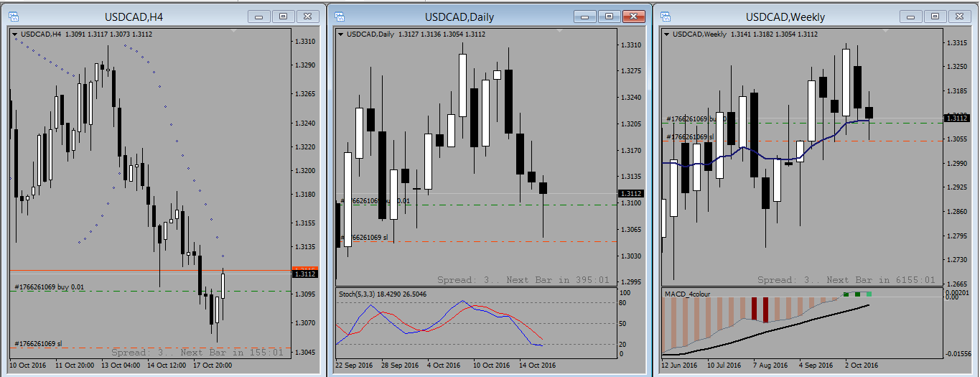Minimize the USDCAD,Daily chart window
Image resolution: width=980 pixels, height=377 pixels.
click(x=585, y=16)
